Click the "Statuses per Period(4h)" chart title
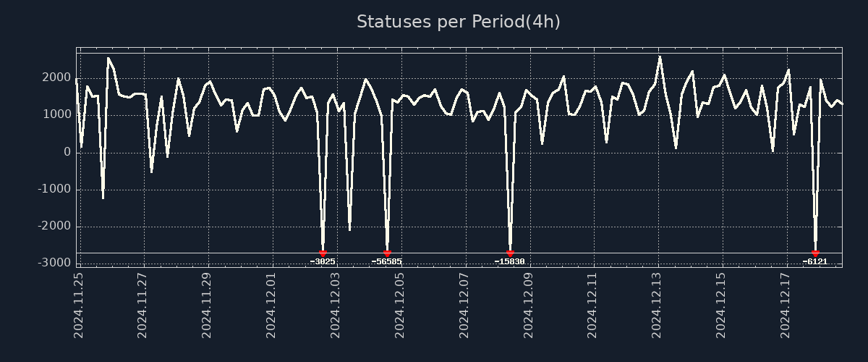This screenshot has height=362, width=868. 458,22
